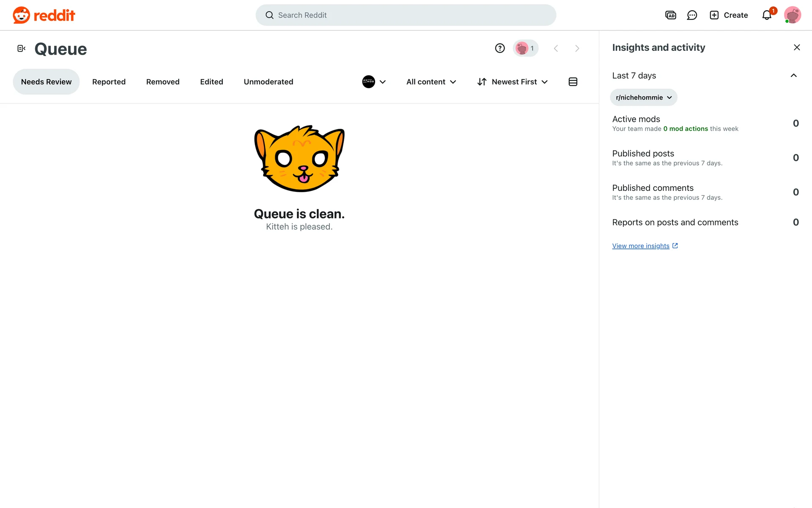Open the user avatar profile menu
Viewport: 812px width, 508px height.
point(792,15)
